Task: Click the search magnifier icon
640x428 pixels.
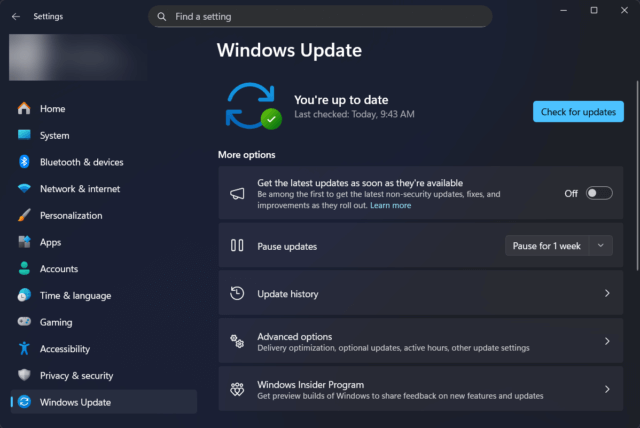Action: tap(162, 16)
